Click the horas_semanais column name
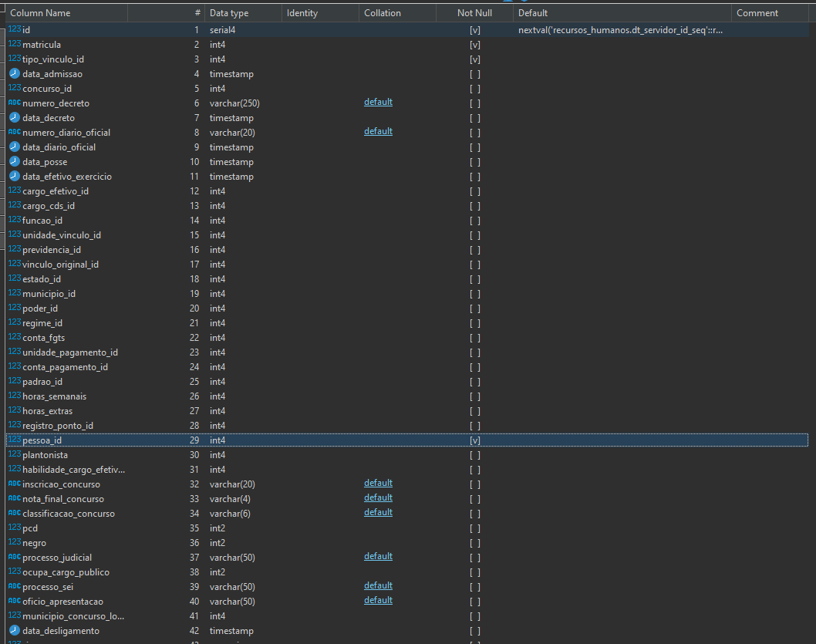This screenshot has width=816, height=644. coord(55,396)
